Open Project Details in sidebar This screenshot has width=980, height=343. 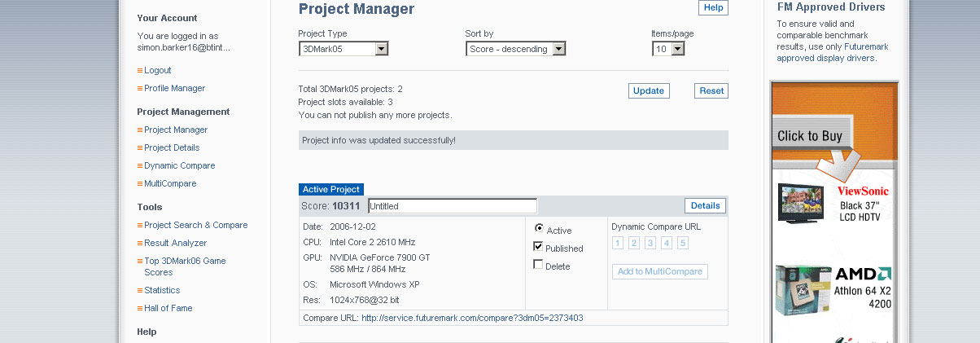tap(172, 147)
